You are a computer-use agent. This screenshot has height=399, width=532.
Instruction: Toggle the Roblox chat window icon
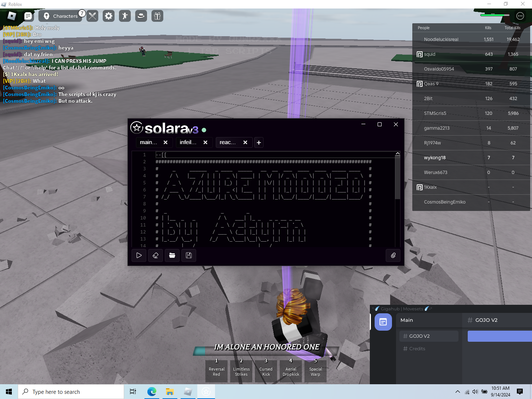[28, 16]
